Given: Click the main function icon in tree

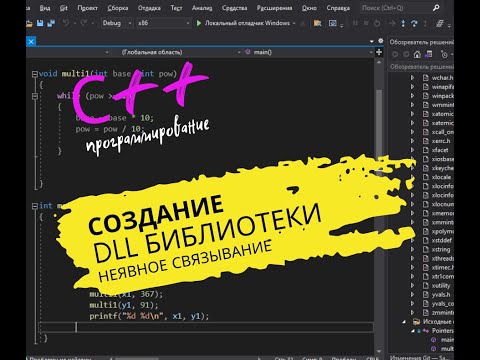Looking at the screenshot, I should coord(434,340).
